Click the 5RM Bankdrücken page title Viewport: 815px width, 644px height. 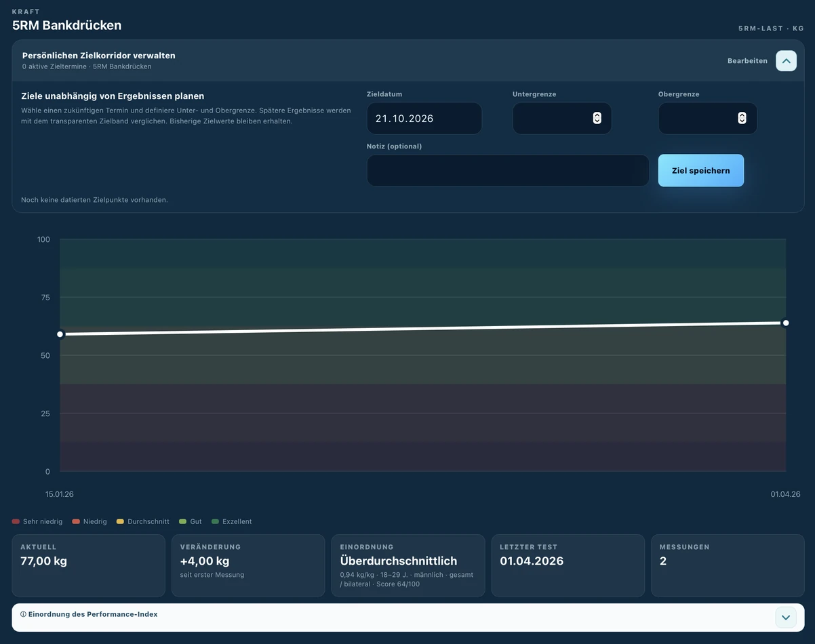pyautogui.click(x=66, y=26)
